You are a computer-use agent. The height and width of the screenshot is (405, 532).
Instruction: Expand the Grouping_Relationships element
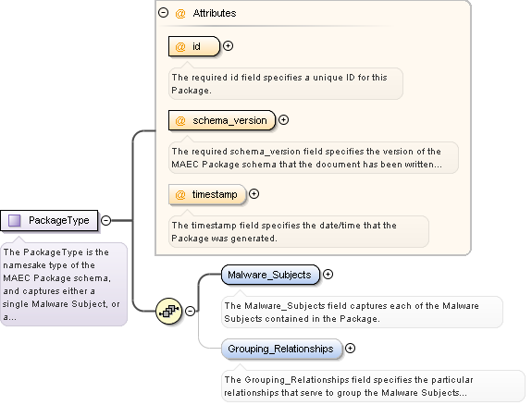350,348
